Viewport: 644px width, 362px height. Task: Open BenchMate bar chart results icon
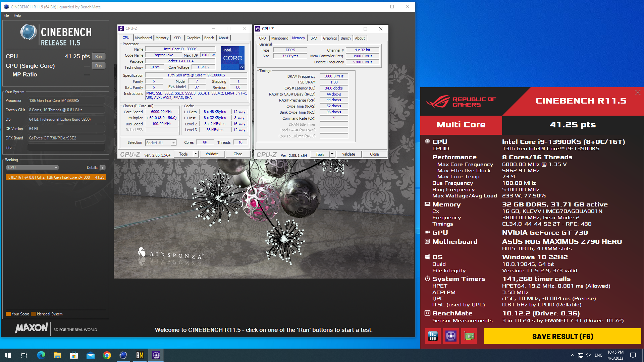point(433,336)
